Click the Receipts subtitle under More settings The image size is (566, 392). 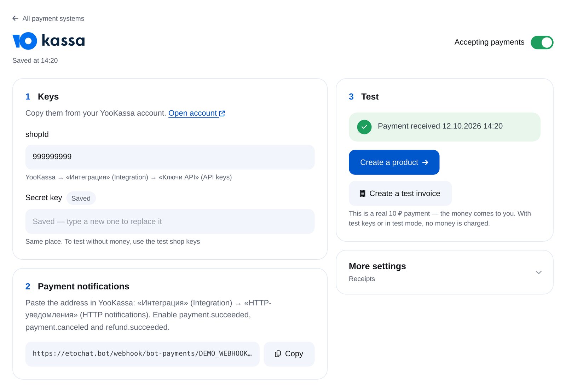(x=362, y=279)
